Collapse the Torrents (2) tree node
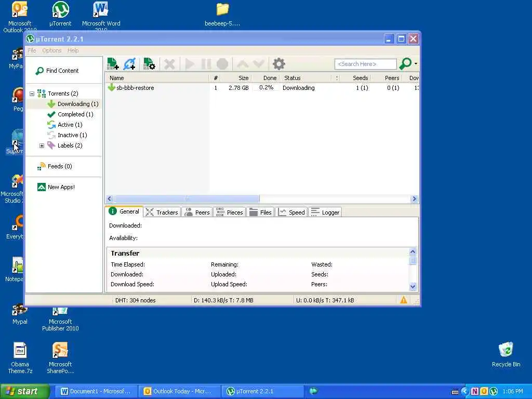532x399 pixels. click(x=32, y=94)
